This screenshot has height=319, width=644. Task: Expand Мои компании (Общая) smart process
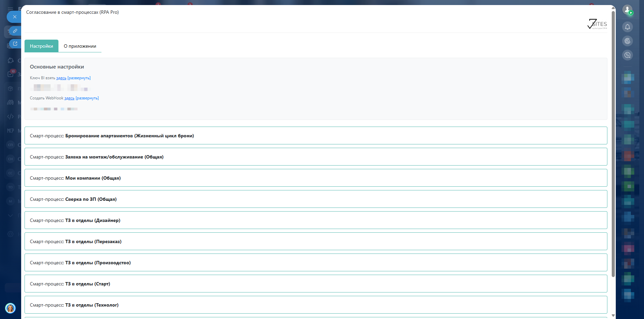point(316,178)
